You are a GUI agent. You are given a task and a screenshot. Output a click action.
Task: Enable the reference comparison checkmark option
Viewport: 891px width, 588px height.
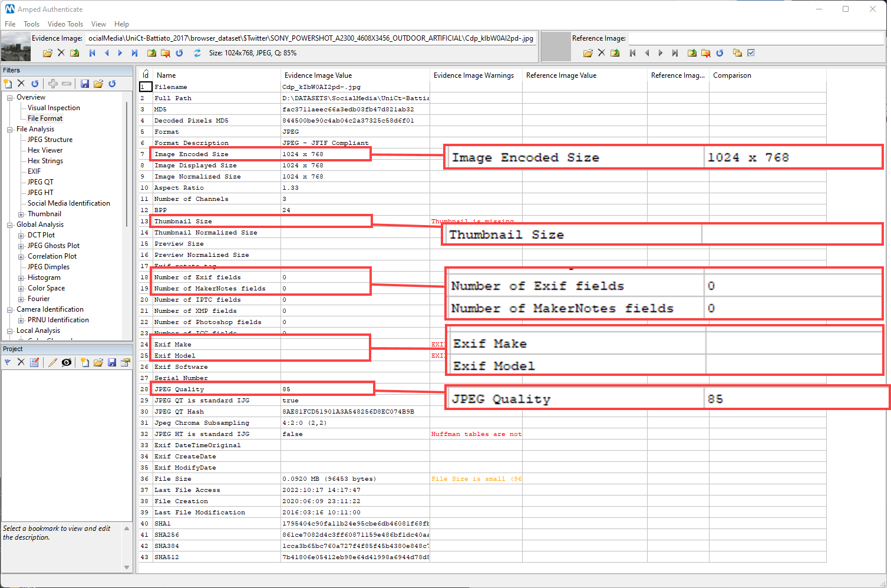pyautogui.click(x=751, y=52)
